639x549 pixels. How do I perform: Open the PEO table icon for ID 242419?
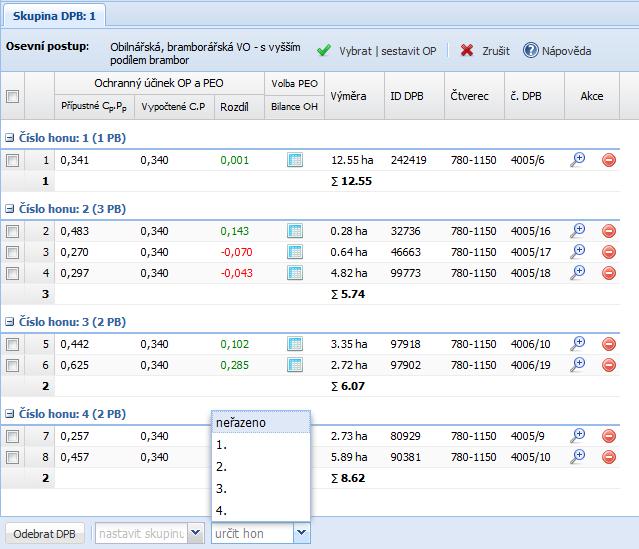point(295,160)
